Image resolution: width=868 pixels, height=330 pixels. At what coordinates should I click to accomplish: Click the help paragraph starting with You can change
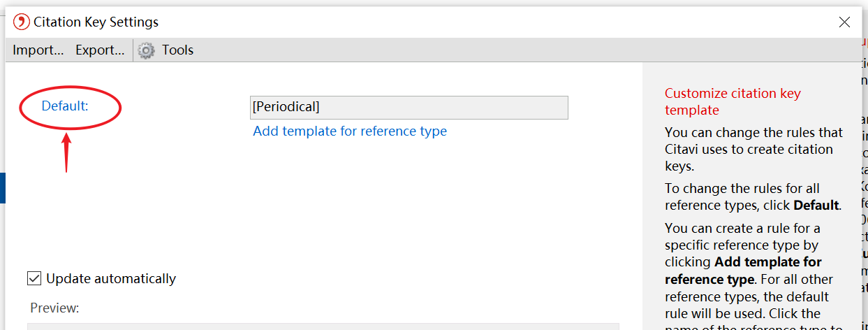pos(753,149)
